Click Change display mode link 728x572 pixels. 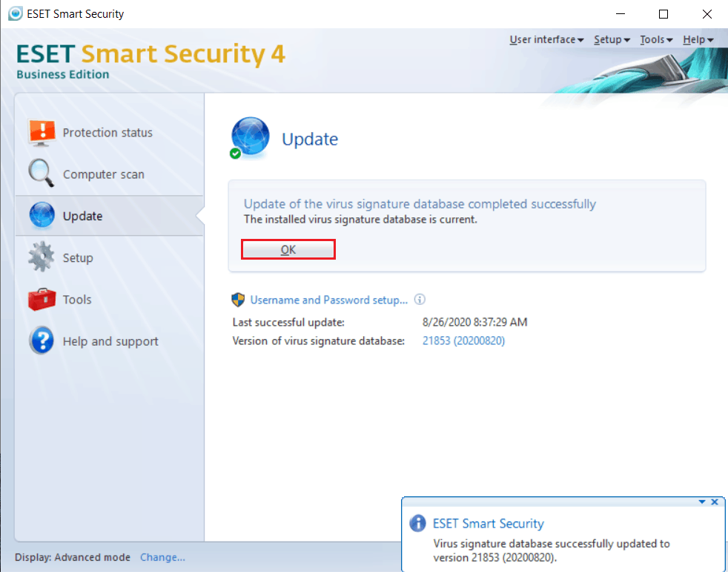(x=162, y=557)
